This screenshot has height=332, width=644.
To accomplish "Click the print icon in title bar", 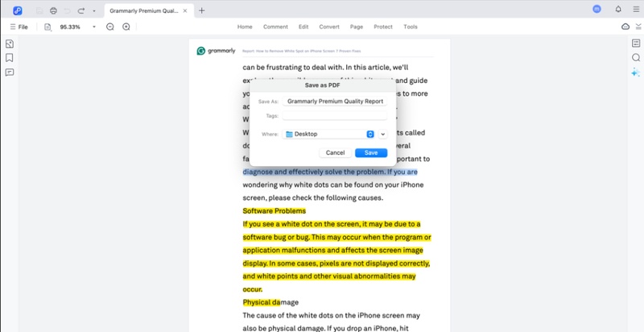I will 53,10.
